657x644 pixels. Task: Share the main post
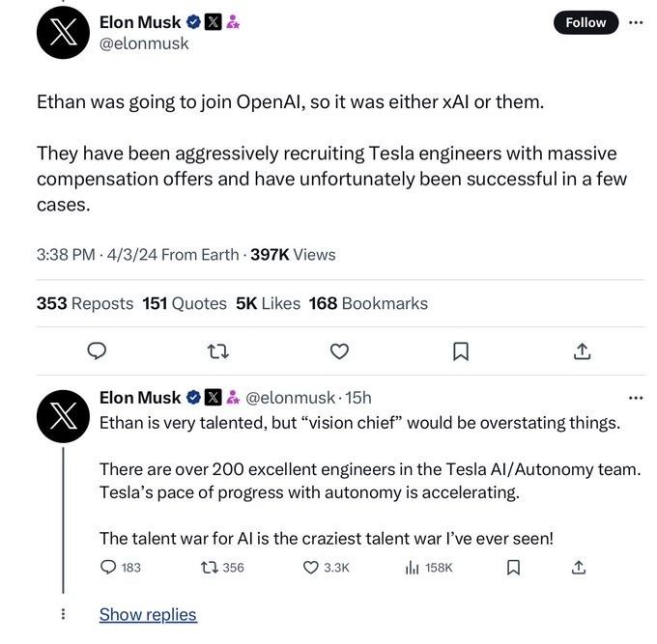(x=582, y=351)
